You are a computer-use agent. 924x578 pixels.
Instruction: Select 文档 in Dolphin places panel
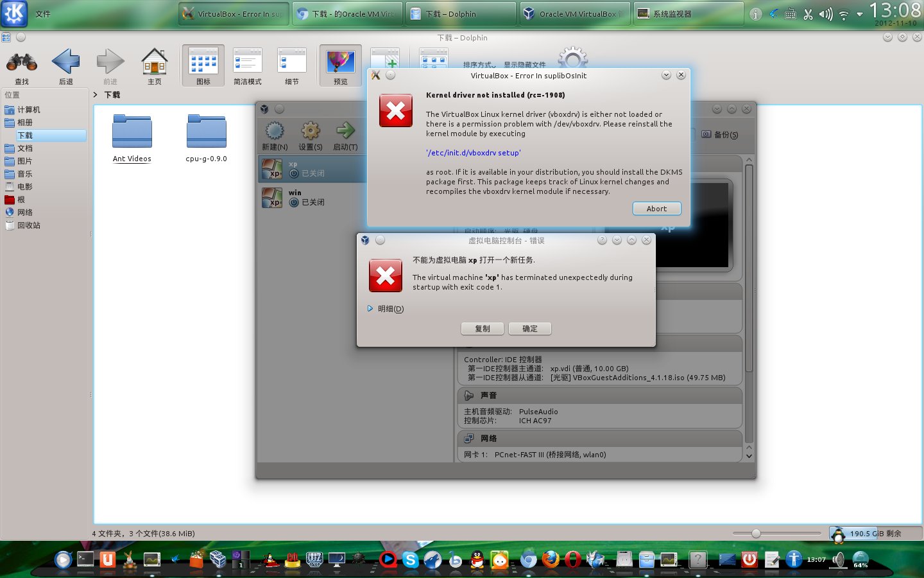pos(45,148)
